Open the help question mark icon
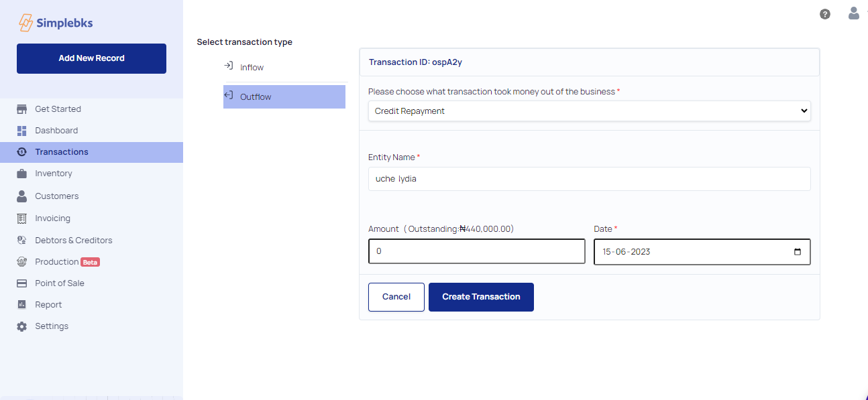The image size is (868, 400). (825, 14)
